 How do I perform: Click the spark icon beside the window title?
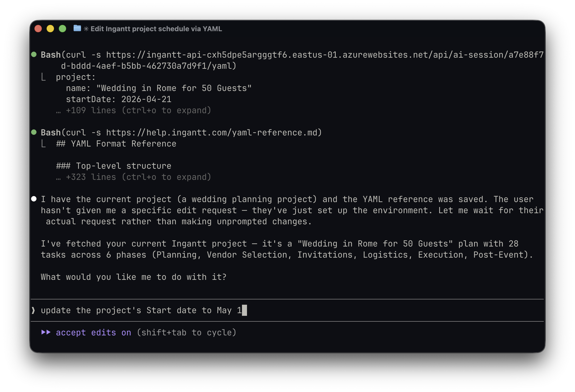coord(86,29)
